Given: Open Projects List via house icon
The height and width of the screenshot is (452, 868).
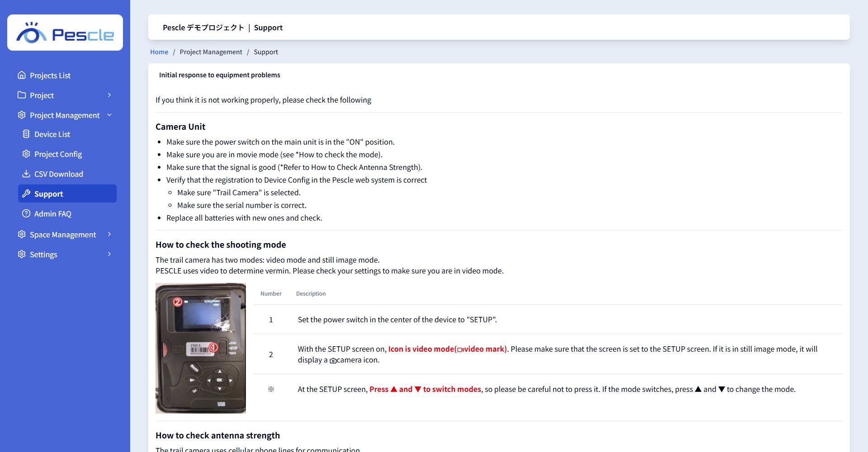Looking at the screenshot, I should pyautogui.click(x=22, y=75).
